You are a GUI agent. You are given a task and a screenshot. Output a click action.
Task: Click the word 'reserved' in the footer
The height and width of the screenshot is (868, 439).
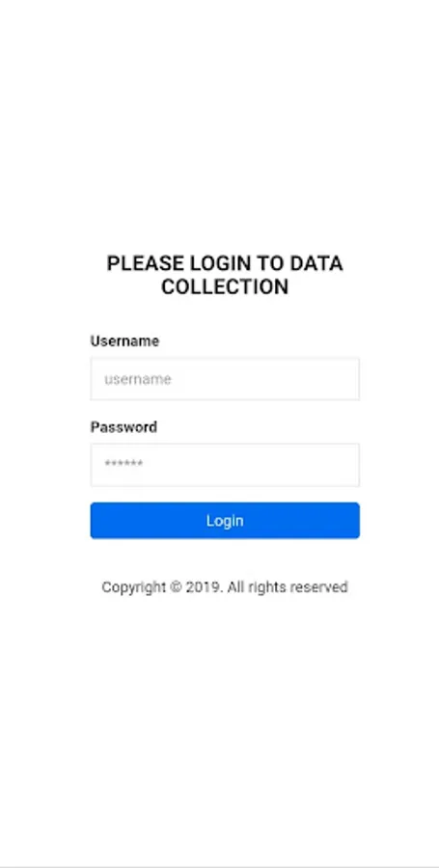pyautogui.click(x=318, y=586)
